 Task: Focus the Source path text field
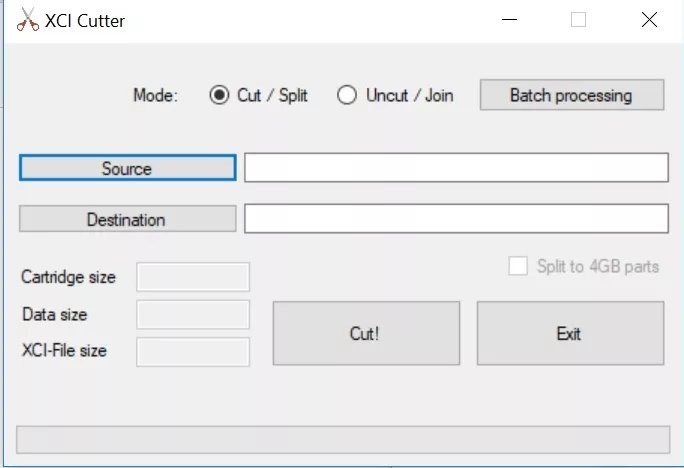coord(456,168)
